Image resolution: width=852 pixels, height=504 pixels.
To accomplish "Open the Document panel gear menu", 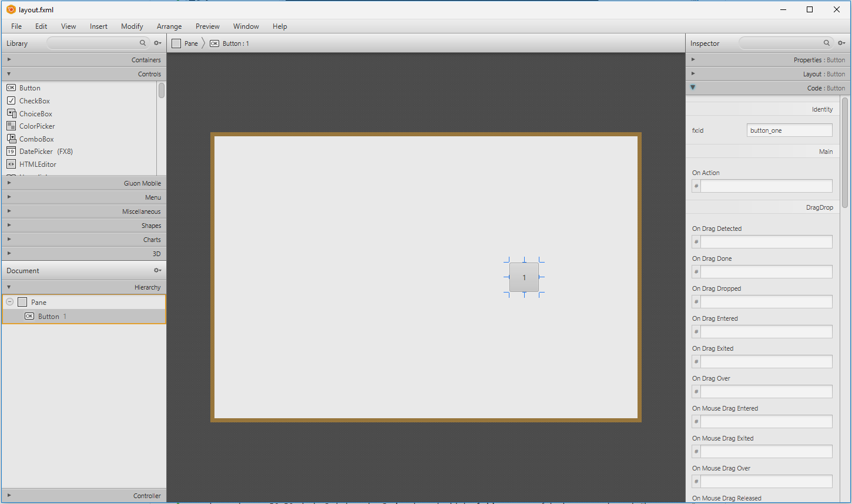I will click(x=157, y=270).
